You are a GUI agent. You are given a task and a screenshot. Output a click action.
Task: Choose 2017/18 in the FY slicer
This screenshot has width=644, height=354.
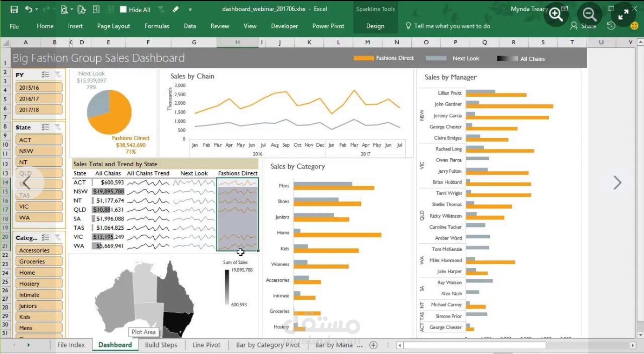39,110
